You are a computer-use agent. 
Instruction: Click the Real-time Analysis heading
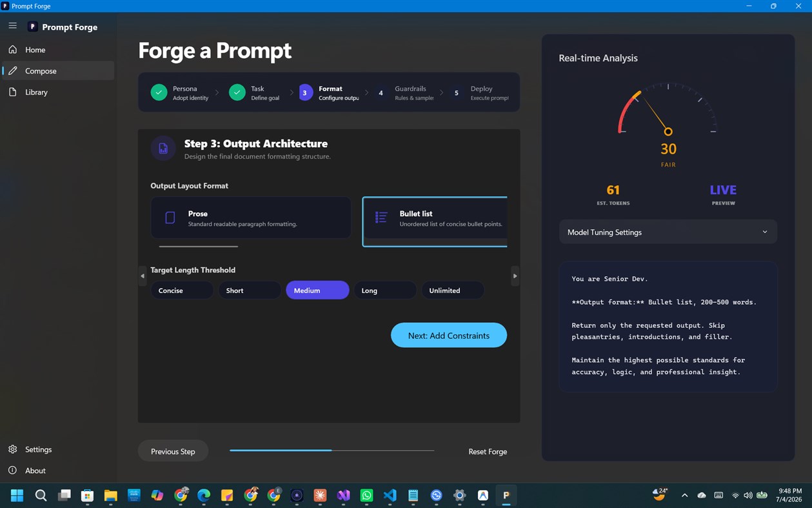click(x=598, y=58)
